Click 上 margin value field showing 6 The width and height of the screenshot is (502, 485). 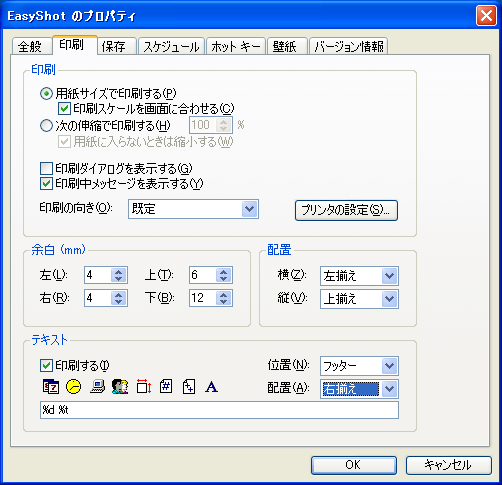point(203,275)
